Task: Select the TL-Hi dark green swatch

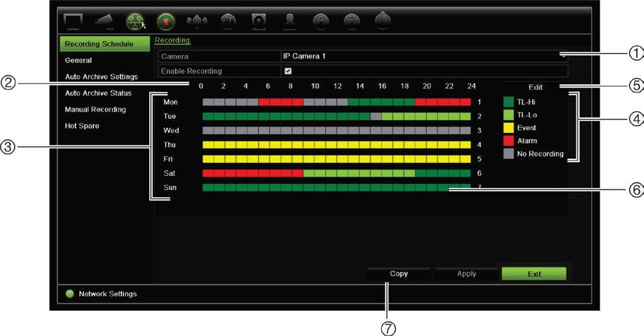Action: click(509, 102)
